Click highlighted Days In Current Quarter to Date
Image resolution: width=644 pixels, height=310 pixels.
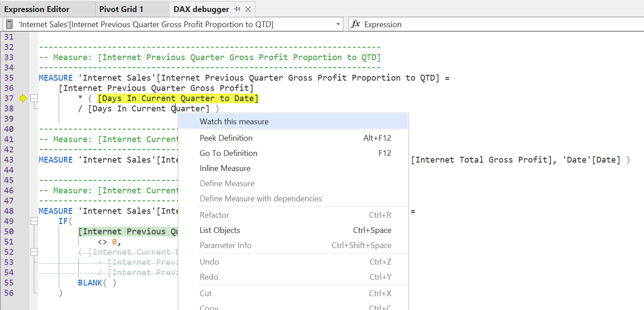pos(178,98)
